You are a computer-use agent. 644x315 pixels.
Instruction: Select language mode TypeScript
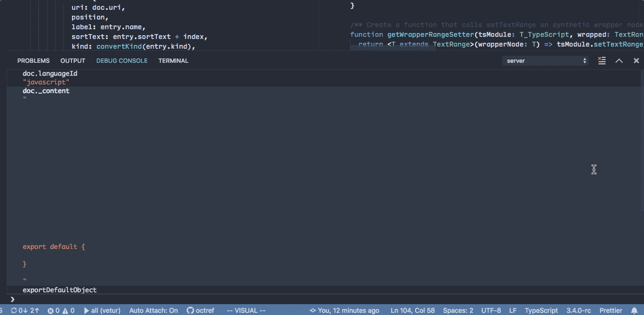tap(541, 311)
